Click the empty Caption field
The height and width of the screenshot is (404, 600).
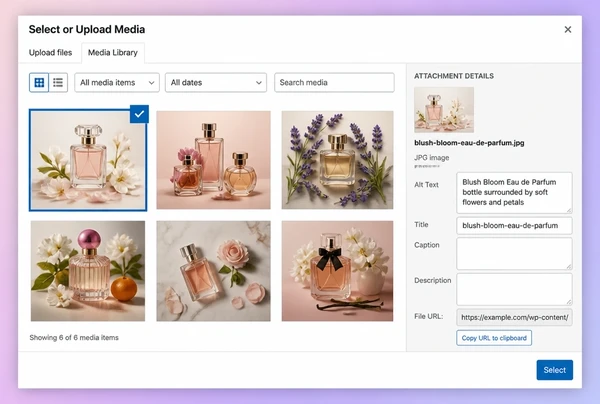click(514, 253)
